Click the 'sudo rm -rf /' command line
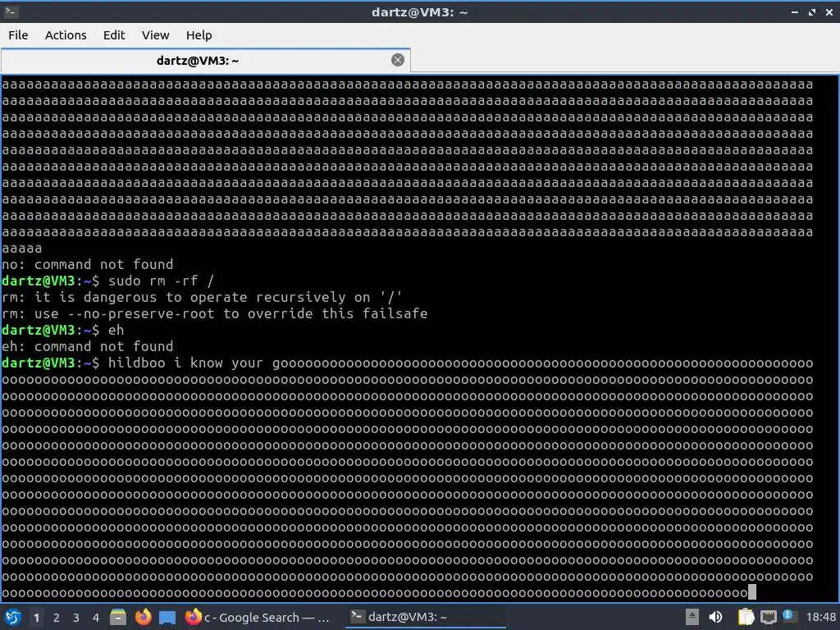Screen dimensions: 840x630 coord(161,281)
